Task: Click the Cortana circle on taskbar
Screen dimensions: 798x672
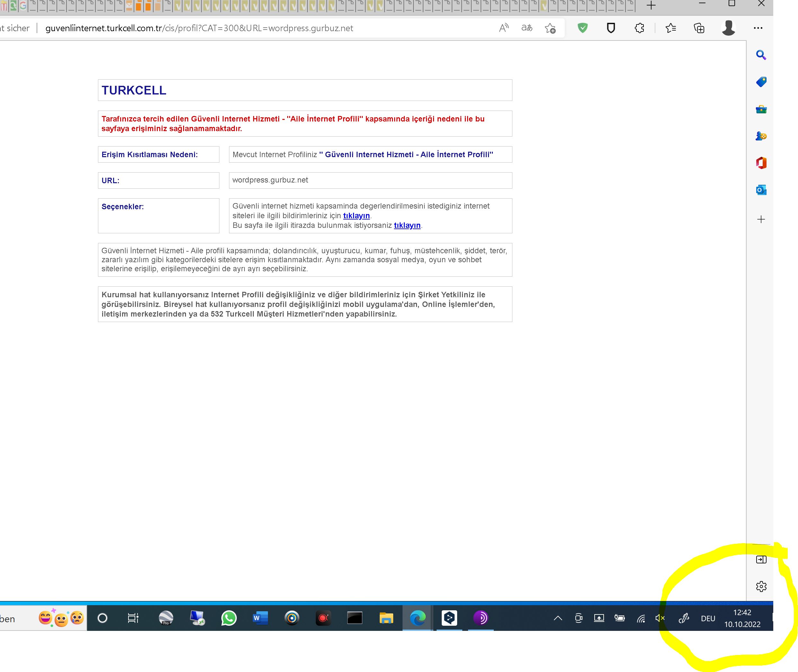Action: pyautogui.click(x=102, y=618)
